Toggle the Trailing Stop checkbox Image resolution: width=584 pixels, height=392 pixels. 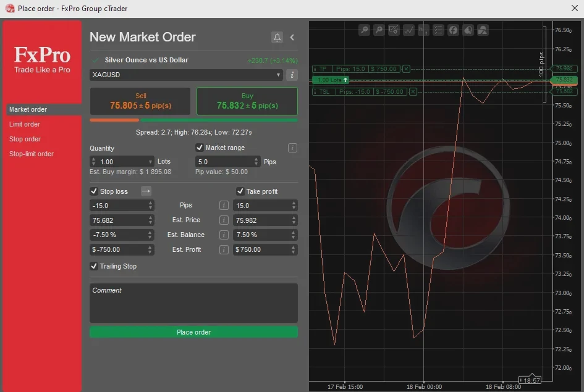coord(94,266)
